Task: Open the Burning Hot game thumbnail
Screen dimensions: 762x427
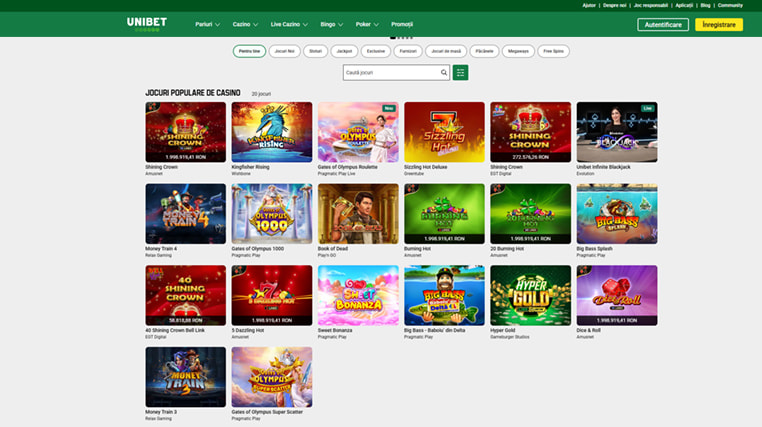Action: [444, 214]
